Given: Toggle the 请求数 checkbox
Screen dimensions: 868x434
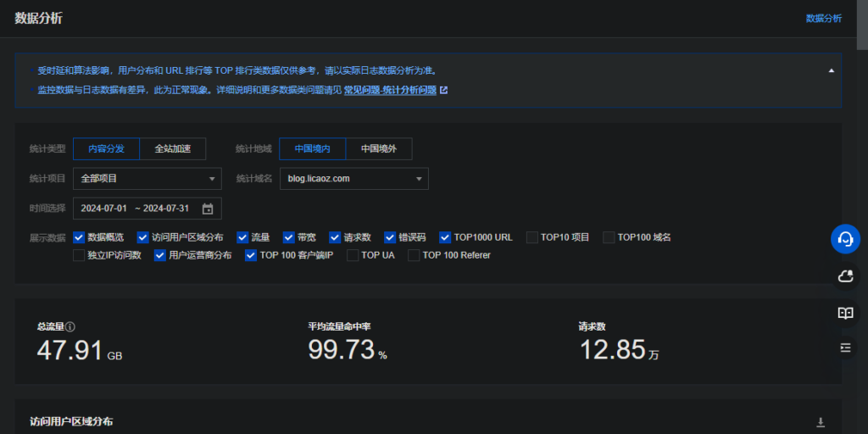Looking at the screenshot, I should (x=334, y=237).
